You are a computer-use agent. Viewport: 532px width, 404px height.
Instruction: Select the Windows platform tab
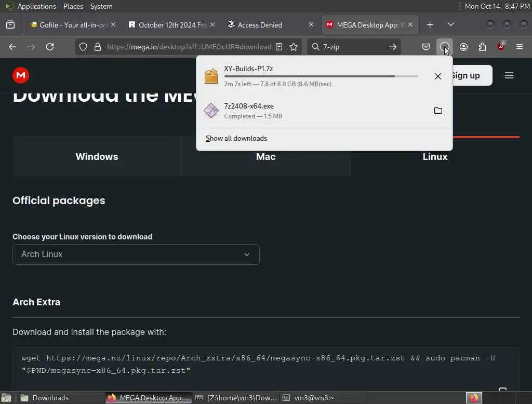[97, 156]
